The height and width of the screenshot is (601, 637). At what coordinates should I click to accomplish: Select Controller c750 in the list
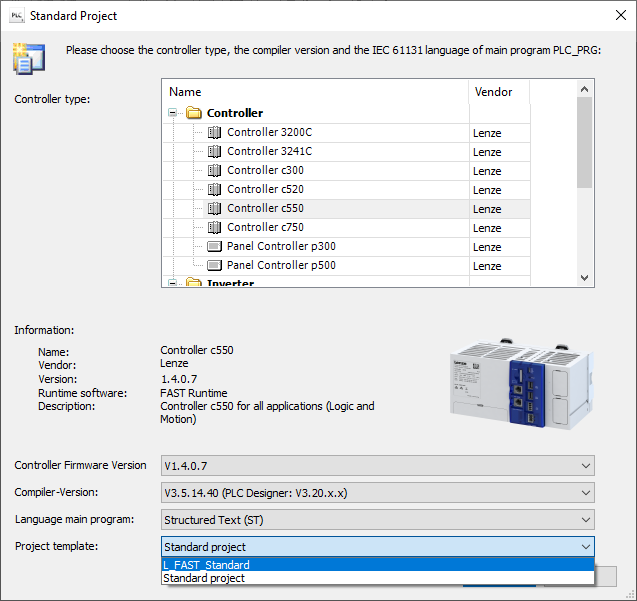pos(265,228)
